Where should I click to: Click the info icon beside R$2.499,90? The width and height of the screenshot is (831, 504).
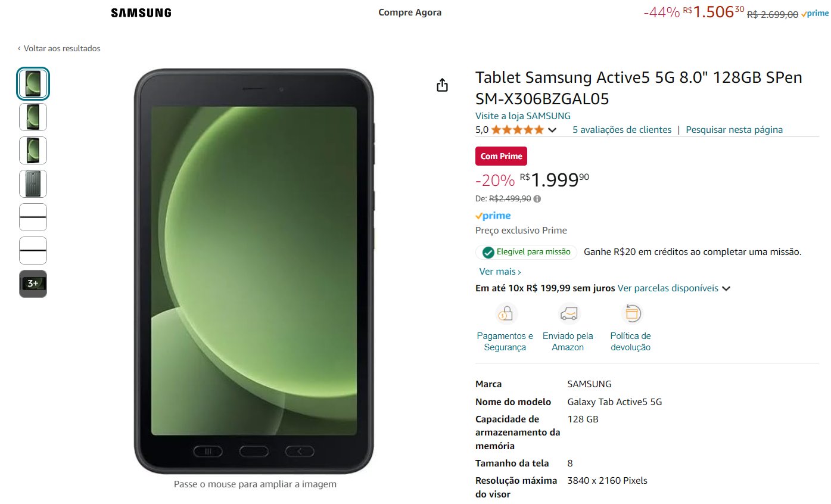(x=537, y=199)
